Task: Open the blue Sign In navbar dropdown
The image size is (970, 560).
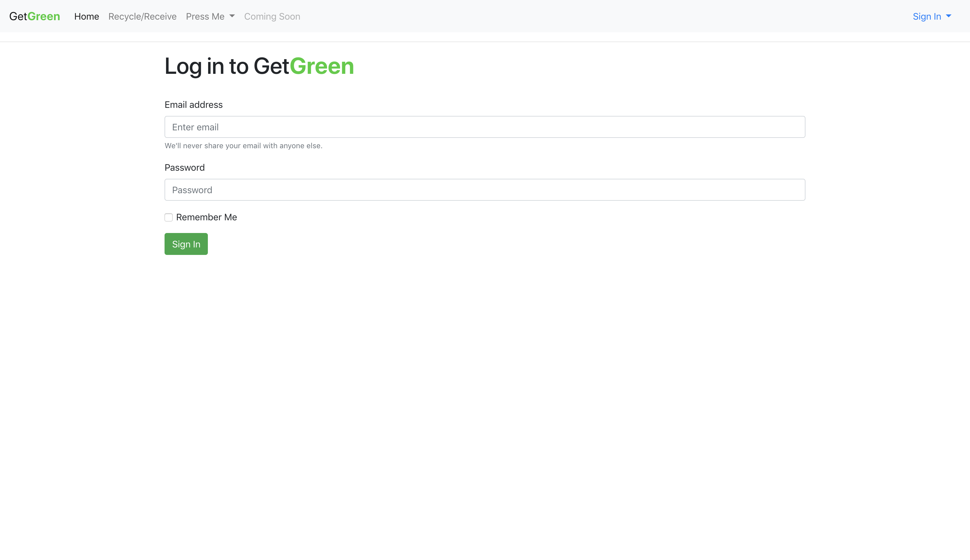Action: click(927, 16)
